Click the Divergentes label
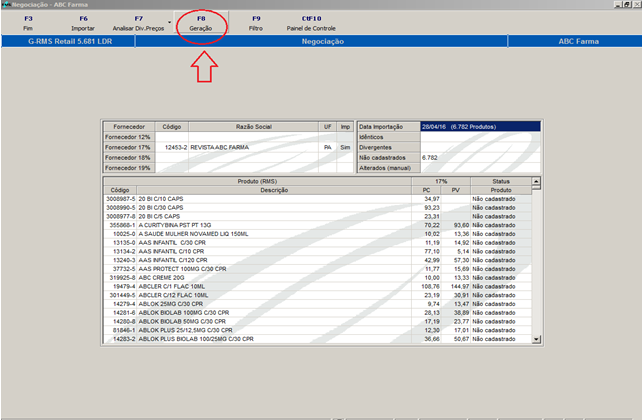This screenshot has height=420, width=642. point(389,147)
